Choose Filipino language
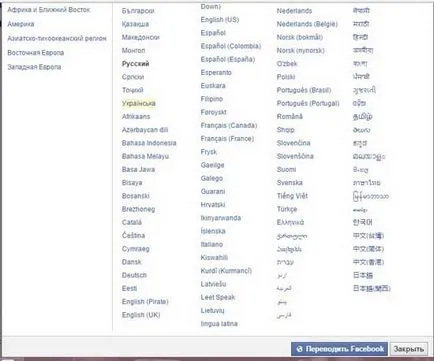 coord(212,99)
